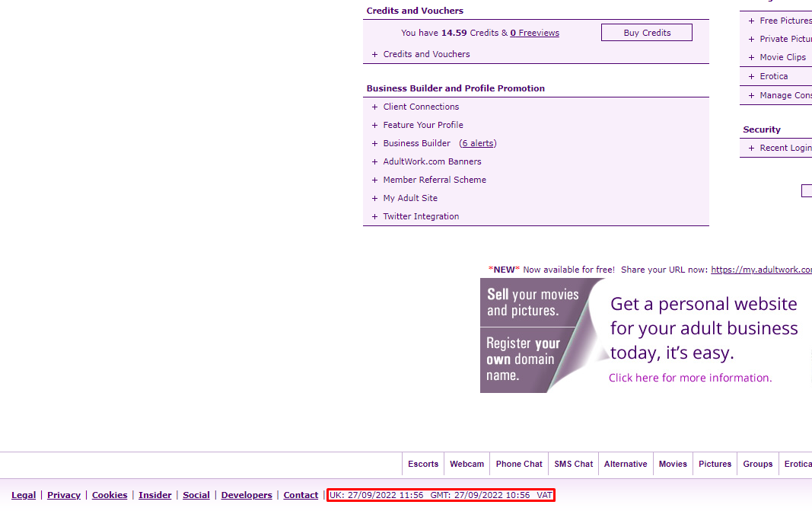The width and height of the screenshot is (812, 527).
Task: Expand Member Referral Scheme
Action: click(x=434, y=180)
